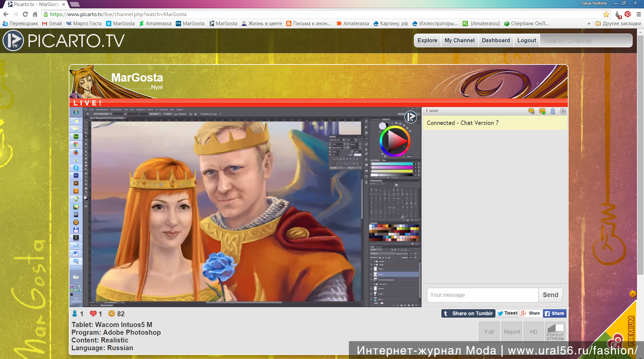The image size is (644, 359).
Task: Open the Explore menu item
Action: coord(427,40)
